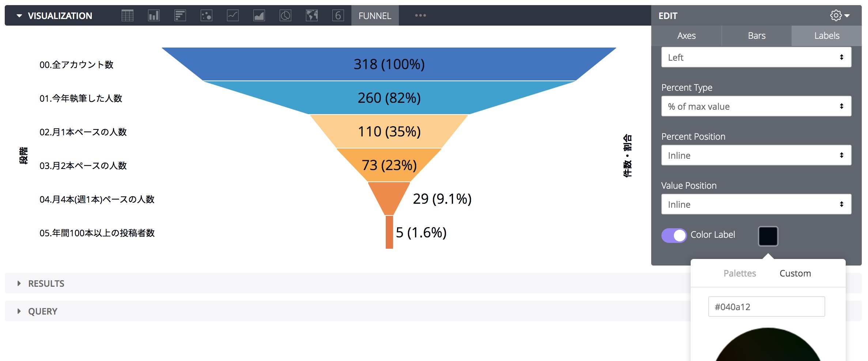868x361 pixels.
Task: Switch to the Axes tab
Action: (x=686, y=35)
